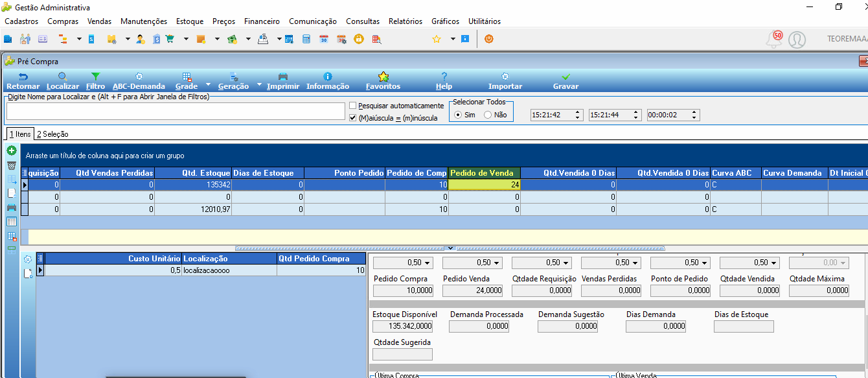This screenshot has width=868, height=378.
Task: Click the Imprimir printer button
Action: click(x=283, y=81)
